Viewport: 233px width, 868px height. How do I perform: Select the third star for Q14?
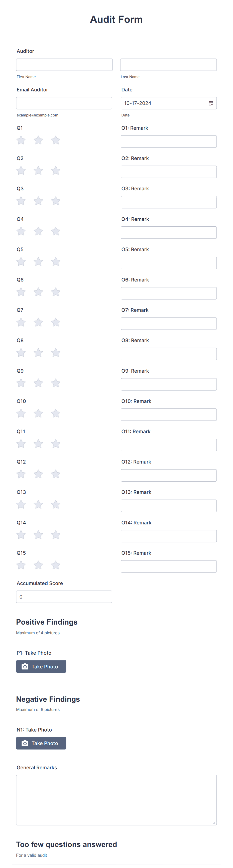click(56, 535)
